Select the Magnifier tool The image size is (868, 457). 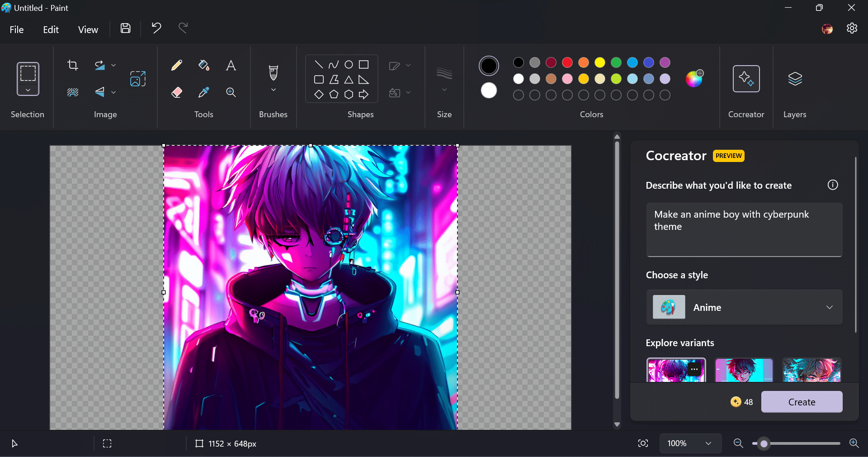(231, 92)
